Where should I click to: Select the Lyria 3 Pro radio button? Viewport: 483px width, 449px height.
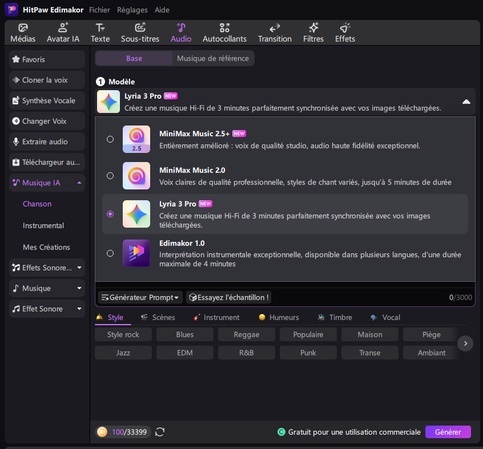click(x=110, y=214)
